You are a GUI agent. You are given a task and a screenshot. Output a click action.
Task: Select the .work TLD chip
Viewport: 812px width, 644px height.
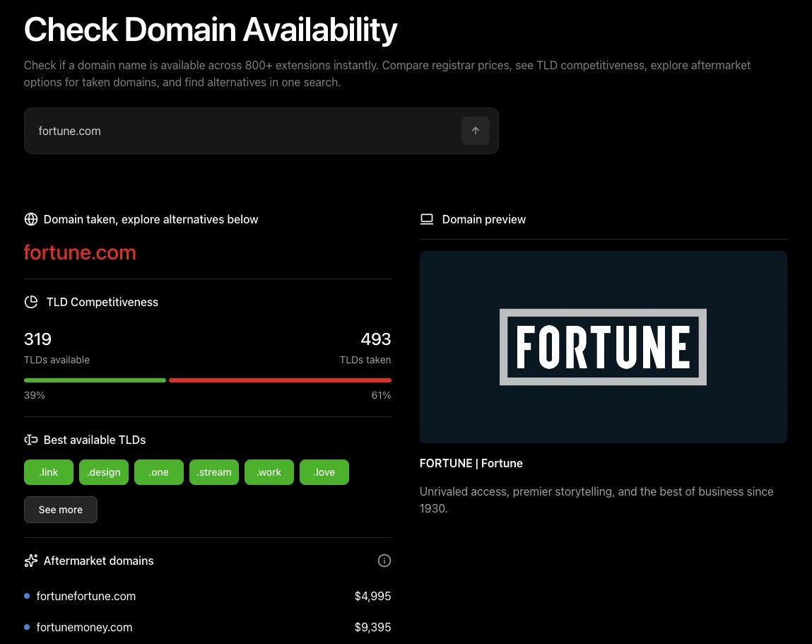click(x=269, y=472)
